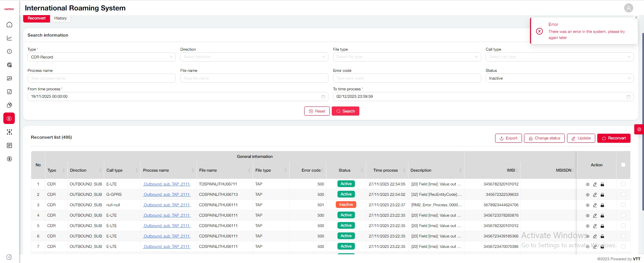Screen dimensions: 644x263
Task: Close the error notification popup
Action: [636, 17]
